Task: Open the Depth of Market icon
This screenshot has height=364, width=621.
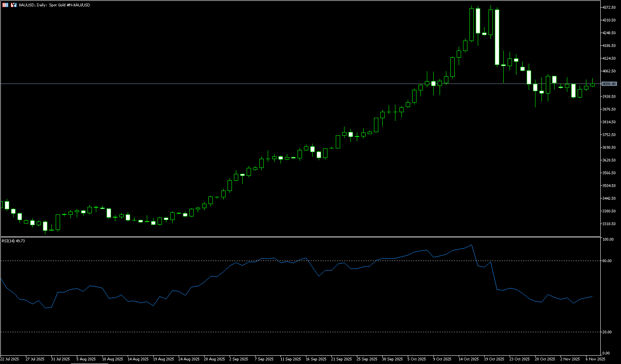Action: click(14, 5)
